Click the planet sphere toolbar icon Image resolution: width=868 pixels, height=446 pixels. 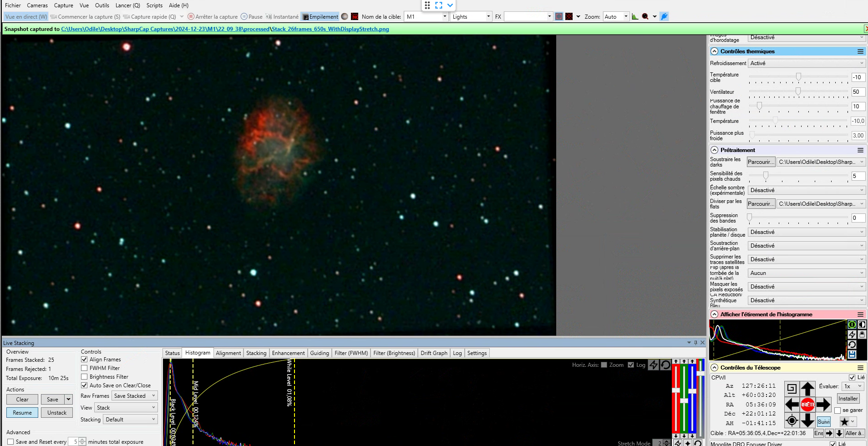coord(345,17)
